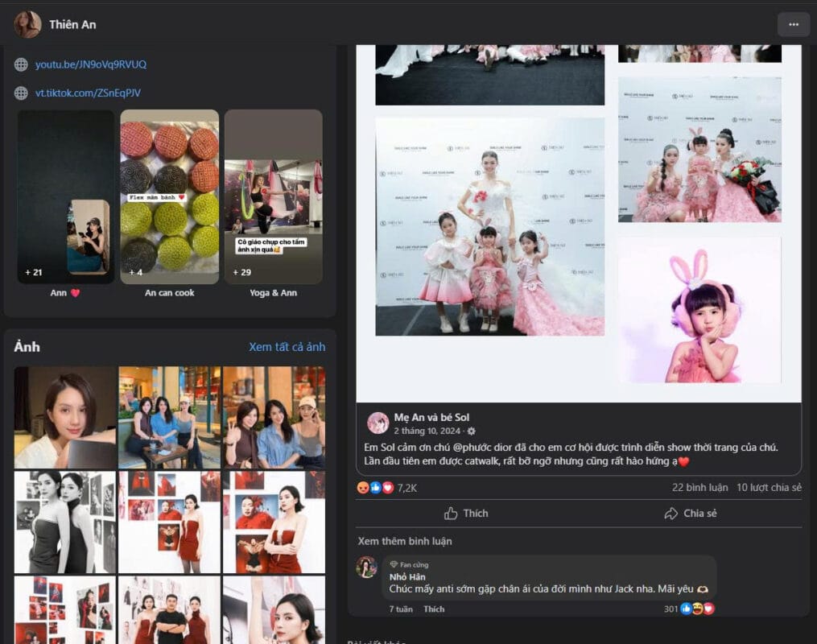817x644 pixels.
Task: Open the youtu.be/JN9oVq9RVUQ link
Action: coord(91,64)
